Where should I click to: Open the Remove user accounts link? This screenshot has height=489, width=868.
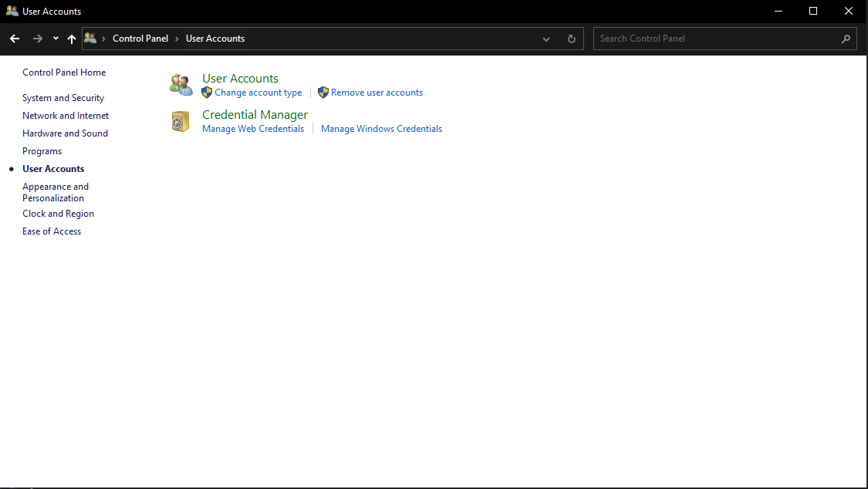coord(377,93)
